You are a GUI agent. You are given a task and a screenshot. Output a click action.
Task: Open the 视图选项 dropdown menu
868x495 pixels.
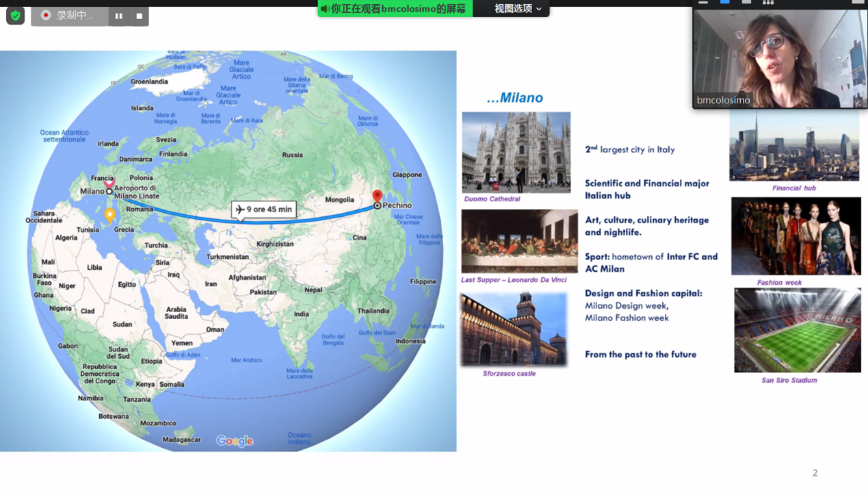pyautogui.click(x=518, y=9)
